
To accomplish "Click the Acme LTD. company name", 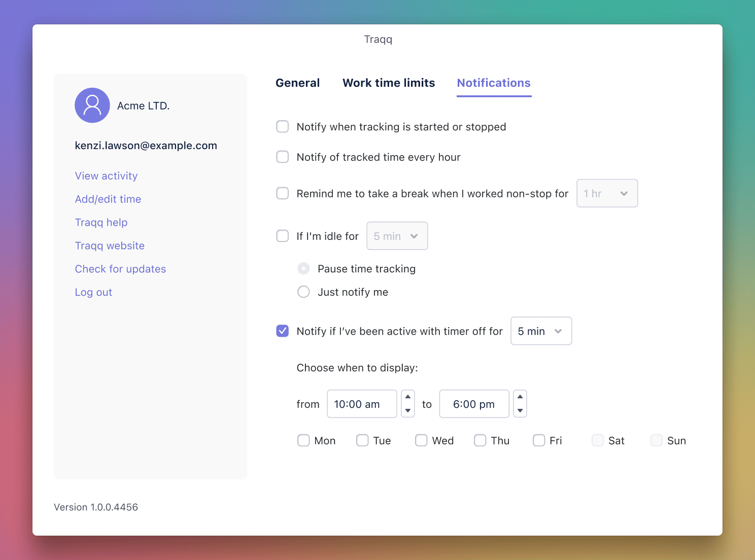I will click(144, 106).
